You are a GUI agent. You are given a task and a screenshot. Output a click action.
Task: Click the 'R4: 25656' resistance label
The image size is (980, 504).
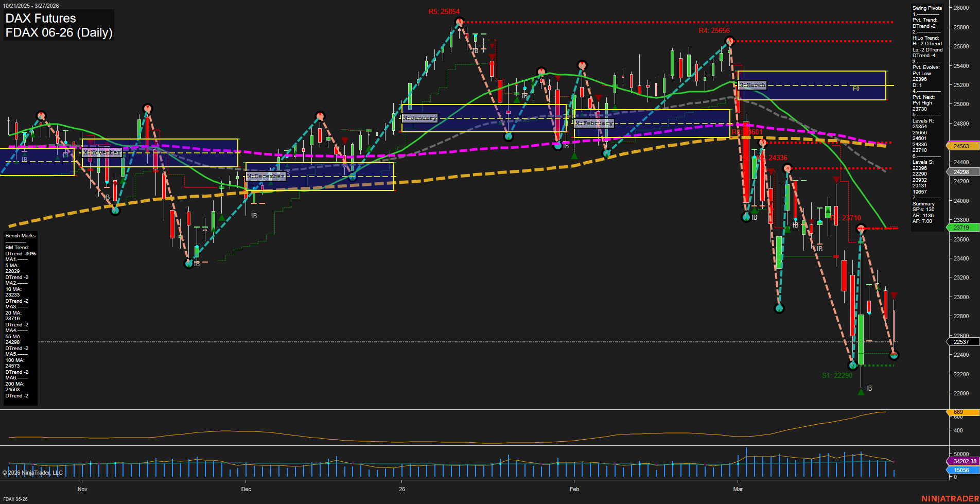click(x=714, y=30)
